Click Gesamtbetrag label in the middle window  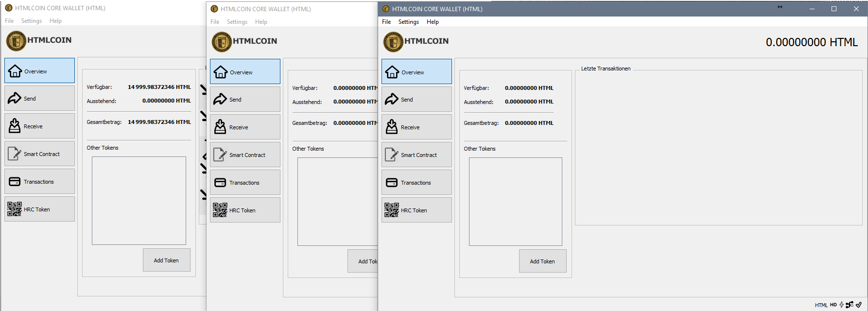[310, 123]
